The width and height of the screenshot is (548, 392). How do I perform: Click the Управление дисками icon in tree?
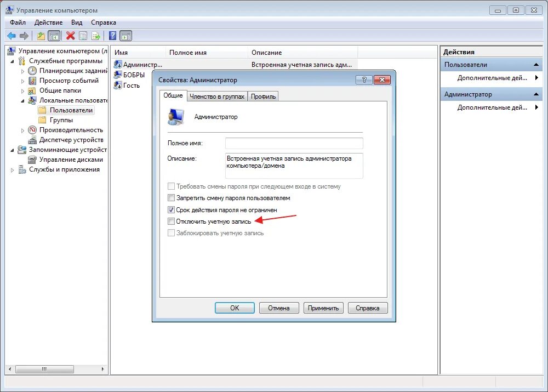(32, 160)
